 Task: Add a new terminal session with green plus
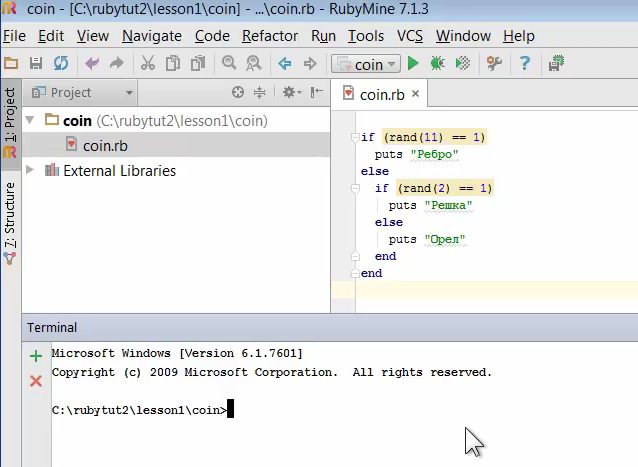click(x=36, y=356)
